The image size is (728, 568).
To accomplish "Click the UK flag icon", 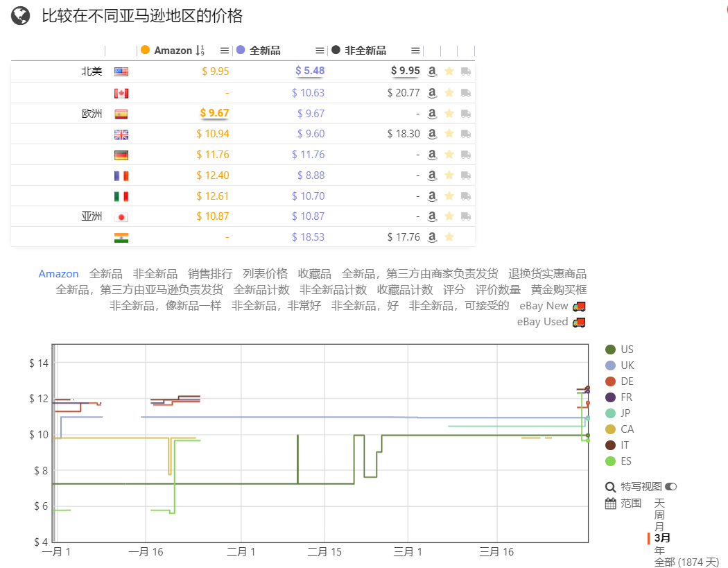I will [x=121, y=135].
